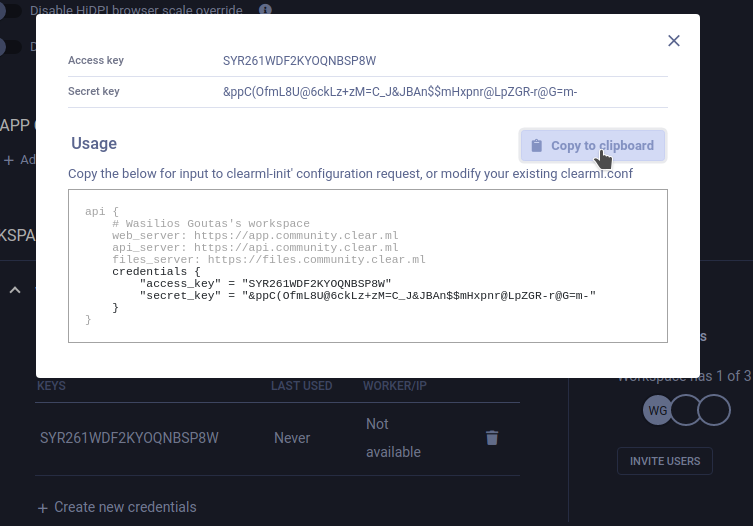
Task: Click the Not available worker cell
Action: pyautogui.click(x=393, y=438)
